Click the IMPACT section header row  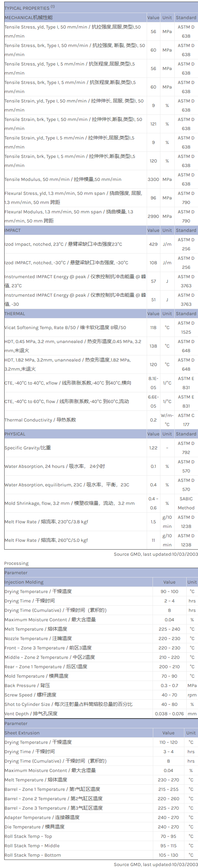click(x=13, y=231)
